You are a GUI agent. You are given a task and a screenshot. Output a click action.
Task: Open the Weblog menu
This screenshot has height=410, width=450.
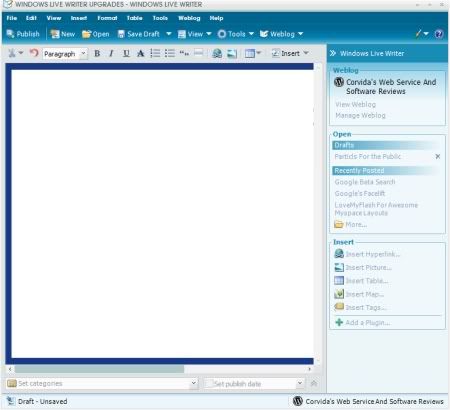pos(189,18)
